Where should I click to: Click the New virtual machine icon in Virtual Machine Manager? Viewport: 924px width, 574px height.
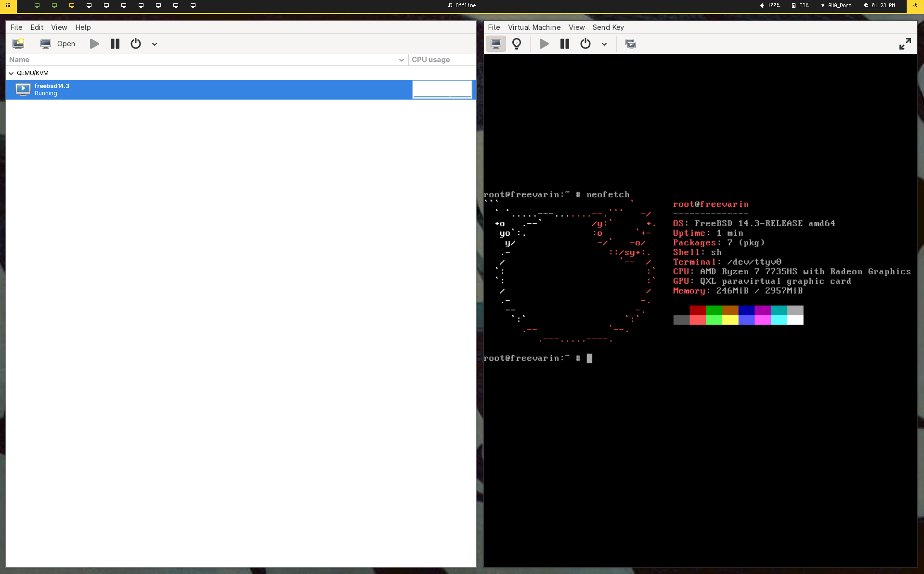(x=18, y=44)
